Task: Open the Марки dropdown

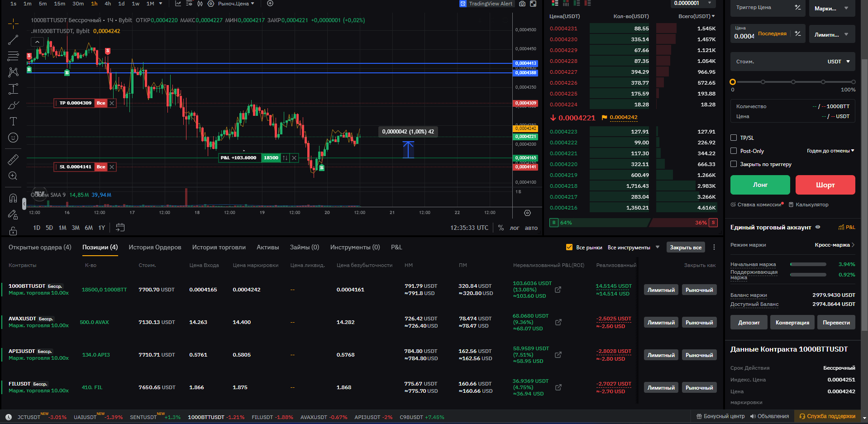Action: [832, 8]
